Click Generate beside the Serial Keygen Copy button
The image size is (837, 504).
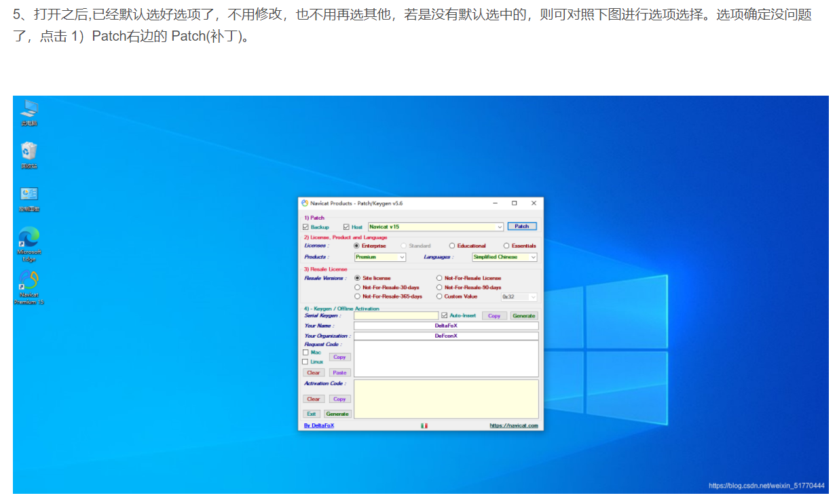(x=524, y=315)
